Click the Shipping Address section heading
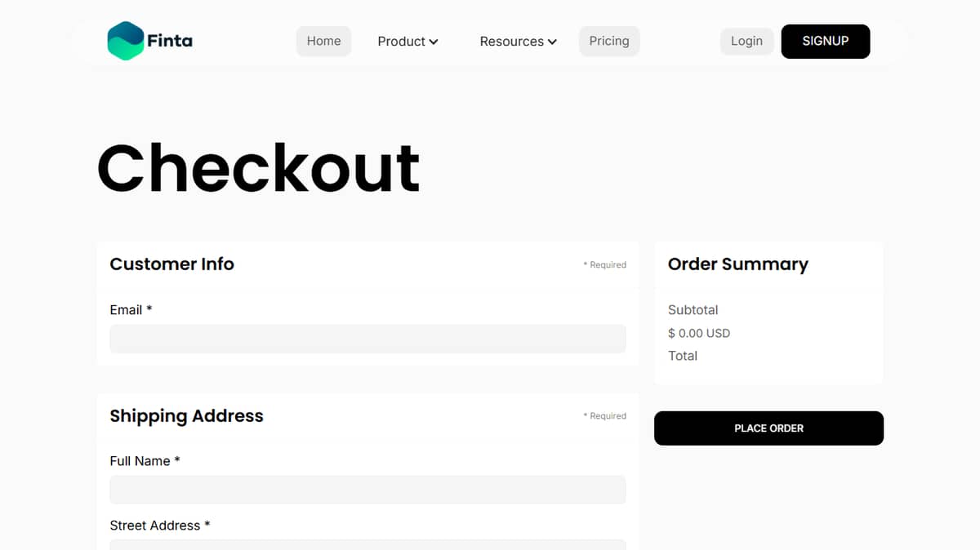980x550 pixels. [186, 416]
